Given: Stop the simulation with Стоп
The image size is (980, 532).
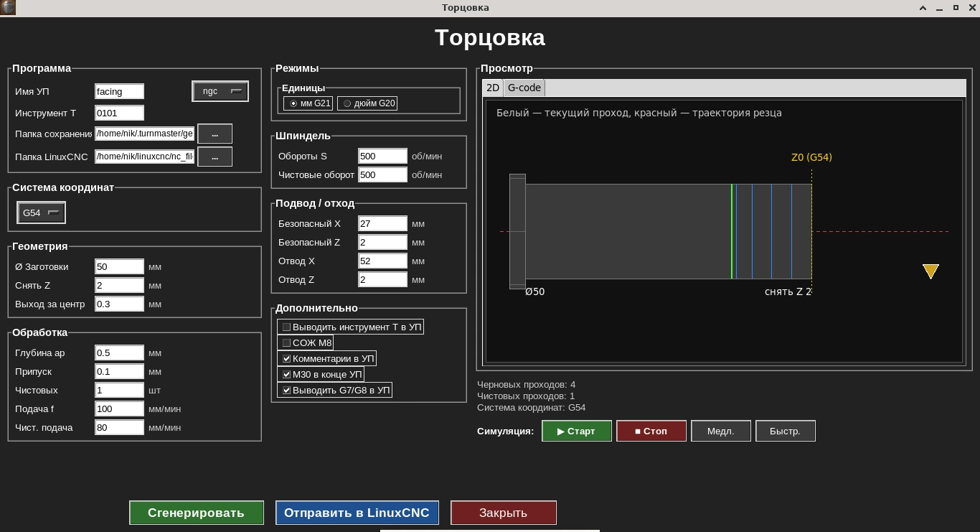Looking at the screenshot, I should click(651, 431).
